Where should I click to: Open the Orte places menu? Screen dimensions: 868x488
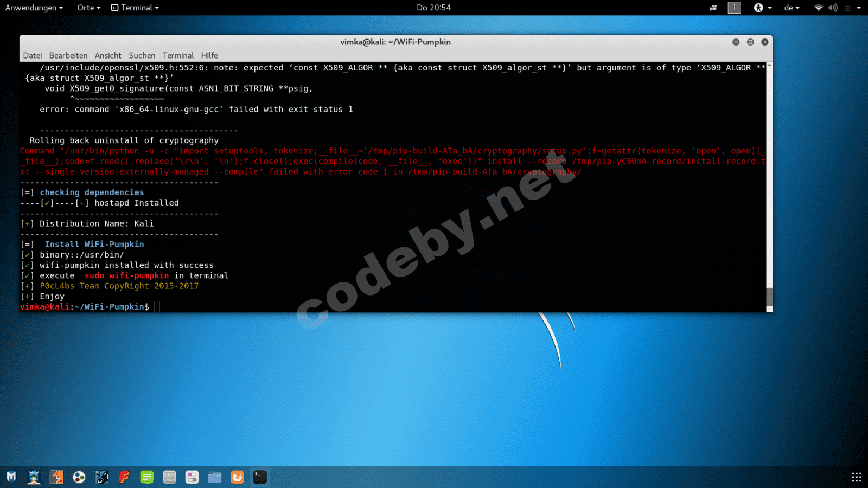pyautogui.click(x=89, y=8)
